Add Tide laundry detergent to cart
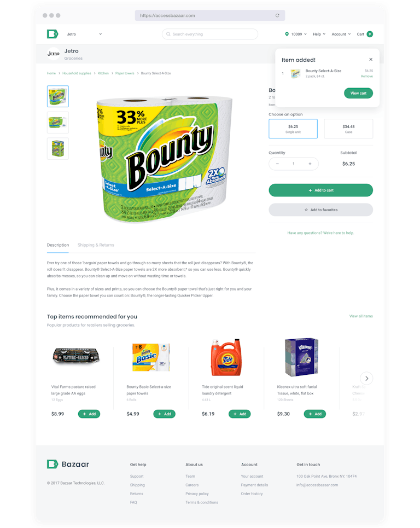Viewport: 420px width, 528px height. pos(240,414)
